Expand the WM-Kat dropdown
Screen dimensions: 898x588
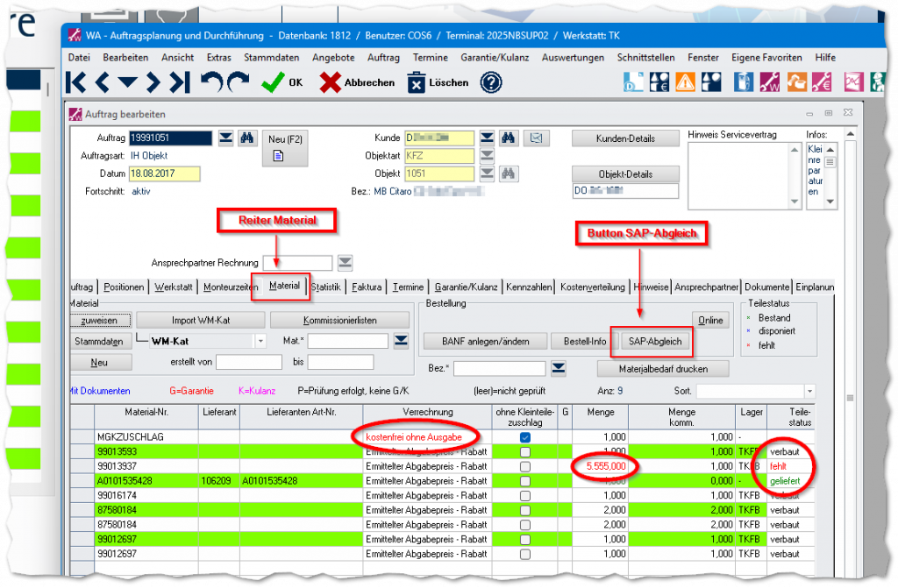pyautogui.click(x=260, y=341)
